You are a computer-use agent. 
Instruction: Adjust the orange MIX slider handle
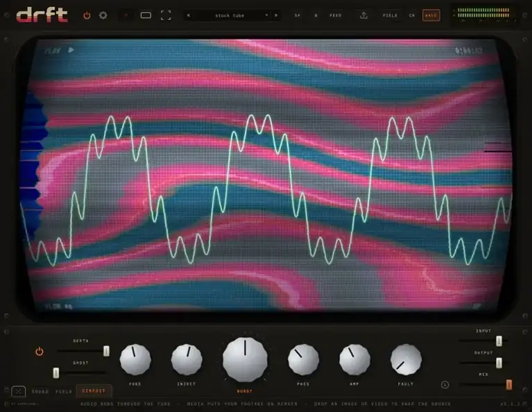(x=509, y=384)
